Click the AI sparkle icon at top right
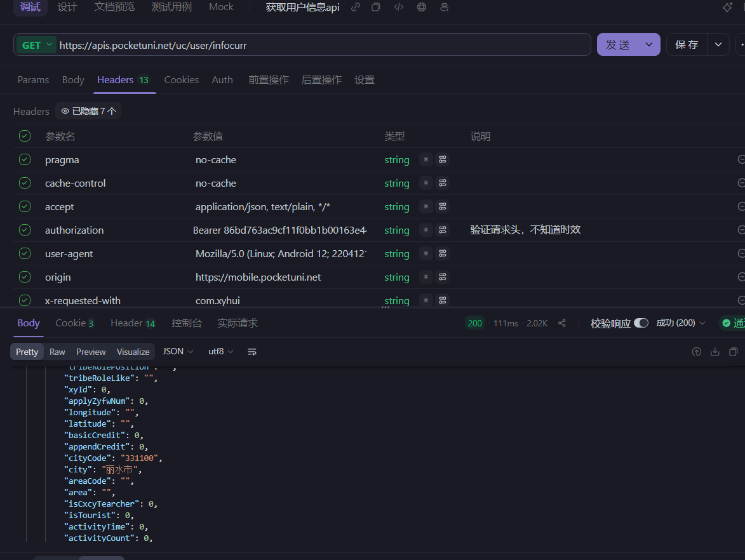The height and width of the screenshot is (560, 745). click(727, 7)
